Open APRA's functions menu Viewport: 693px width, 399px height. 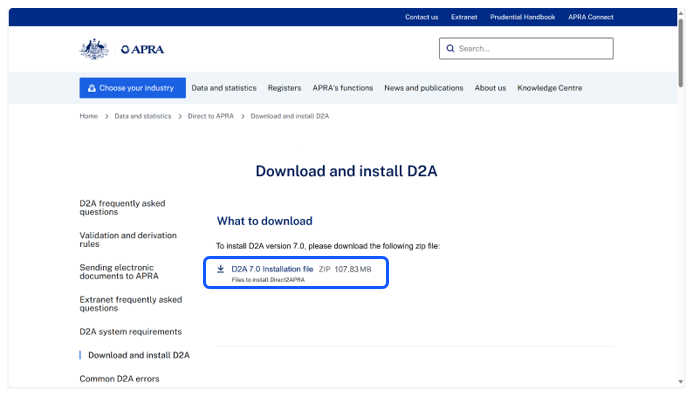[343, 88]
